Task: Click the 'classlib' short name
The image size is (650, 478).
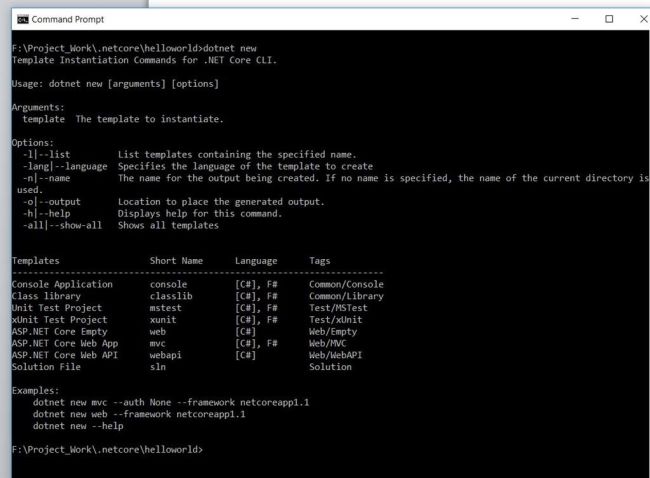Action: click(x=171, y=296)
